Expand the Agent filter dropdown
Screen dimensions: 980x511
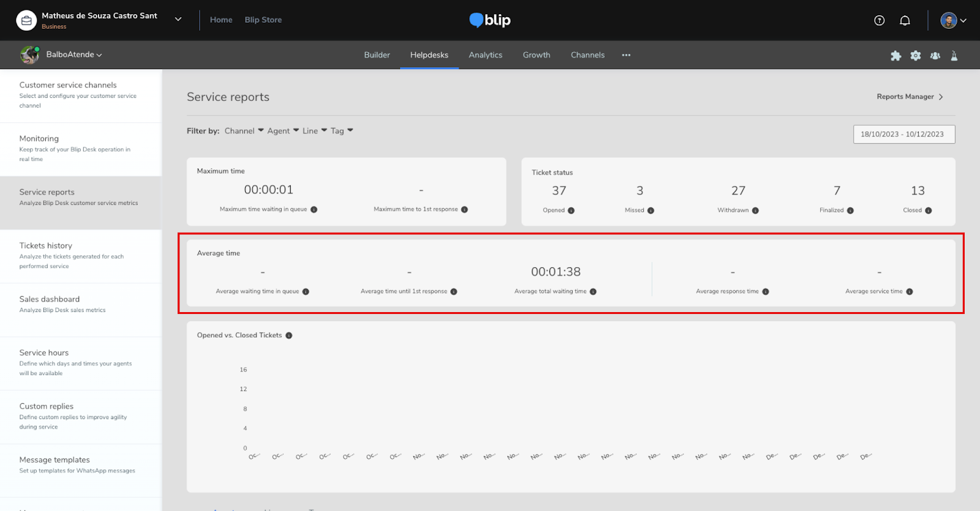tap(283, 131)
